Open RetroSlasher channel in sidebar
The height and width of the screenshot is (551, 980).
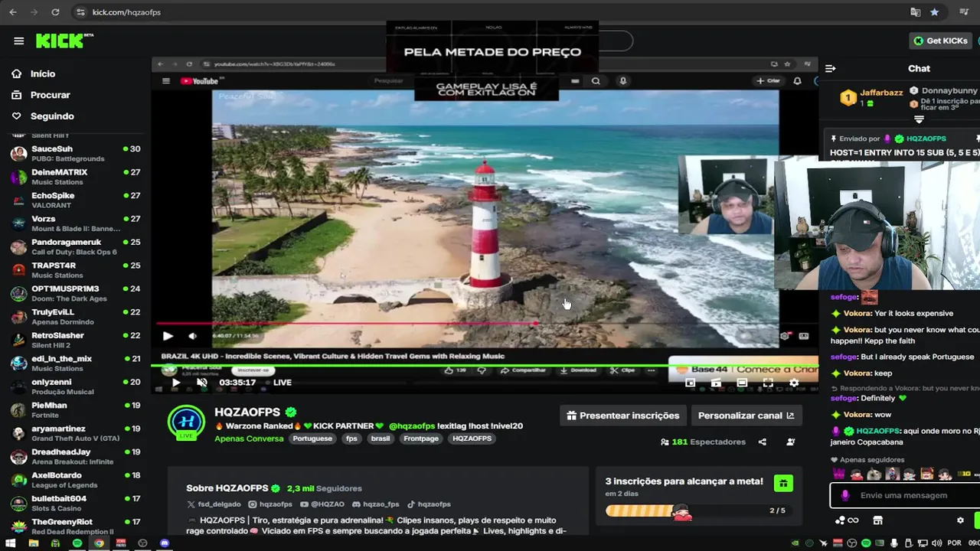point(76,340)
